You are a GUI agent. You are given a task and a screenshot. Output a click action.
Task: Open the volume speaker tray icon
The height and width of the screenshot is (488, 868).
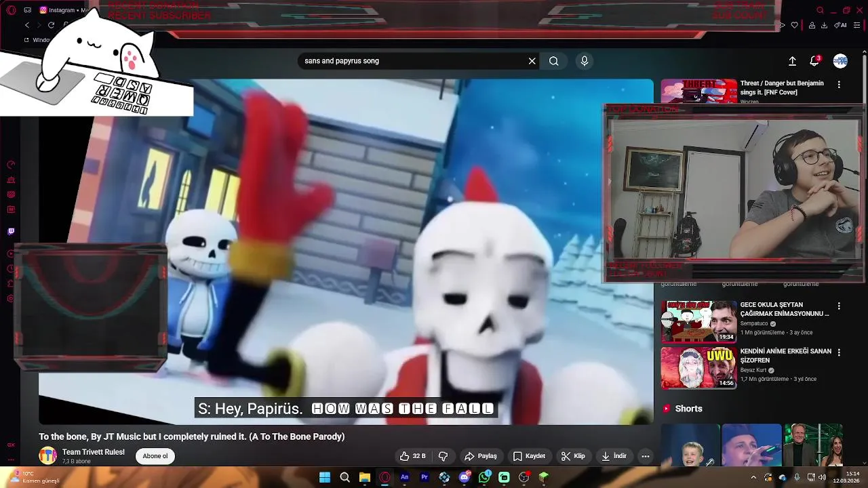click(x=823, y=477)
